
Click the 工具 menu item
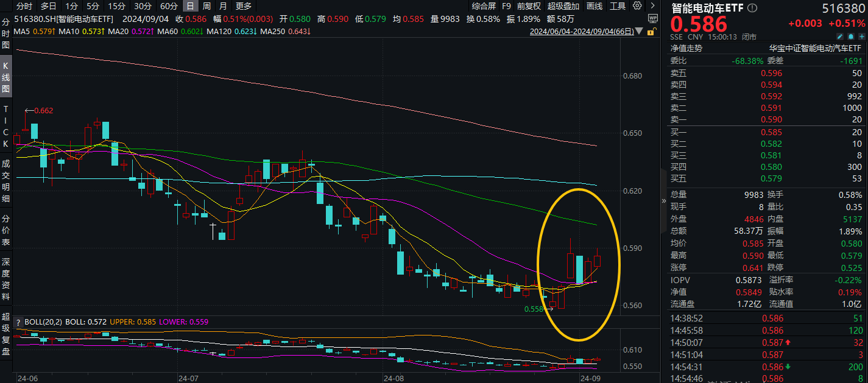pyautogui.click(x=617, y=5)
